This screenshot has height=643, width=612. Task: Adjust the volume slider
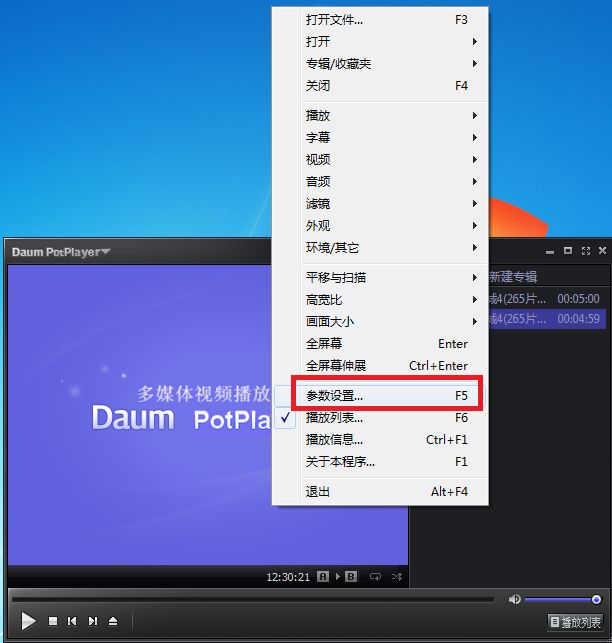tap(562, 600)
